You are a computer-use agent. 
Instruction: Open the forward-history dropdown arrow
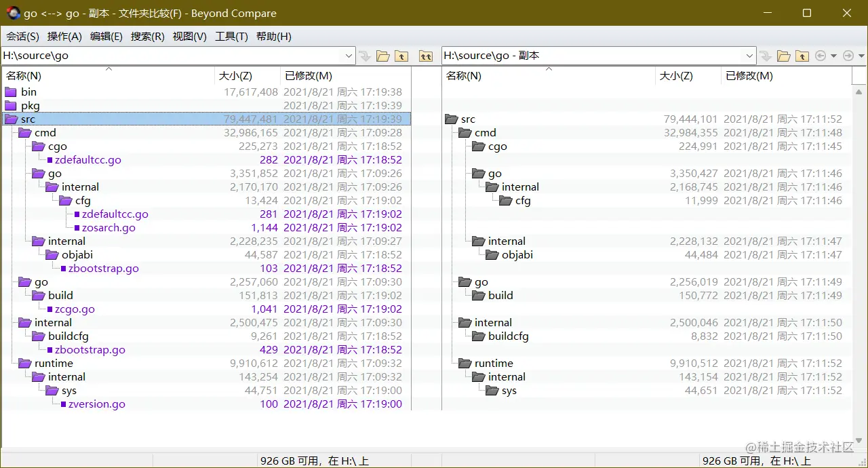pos(861,56)
